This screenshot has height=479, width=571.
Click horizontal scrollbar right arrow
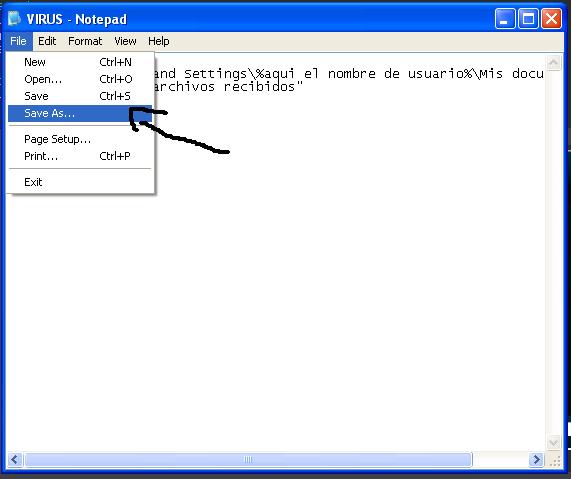coord(536,459)
